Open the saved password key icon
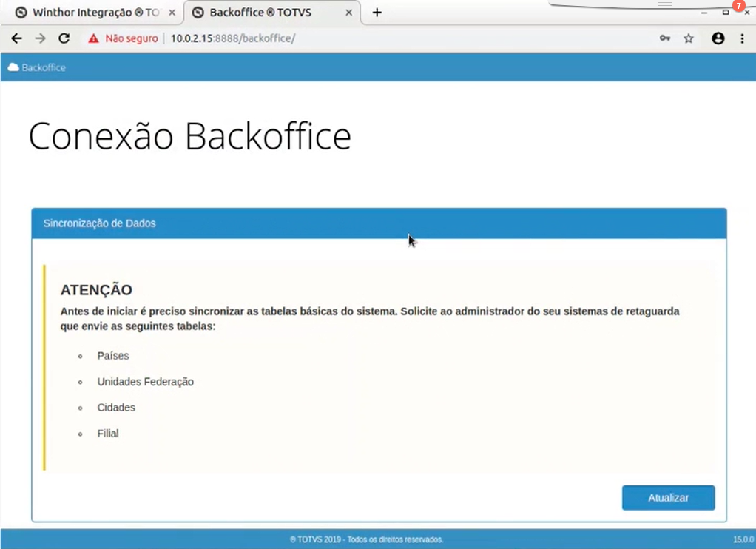The width and height of the screenshot is (756, 549). [x=665, y=38]
